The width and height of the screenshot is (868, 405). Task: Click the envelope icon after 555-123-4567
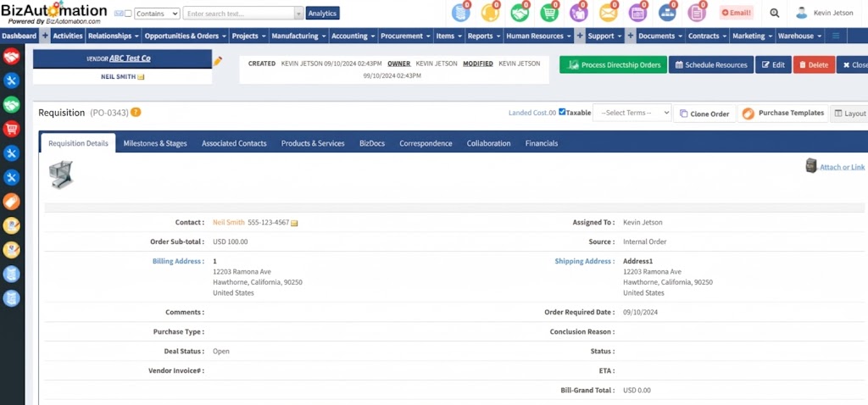coord(294,223)
